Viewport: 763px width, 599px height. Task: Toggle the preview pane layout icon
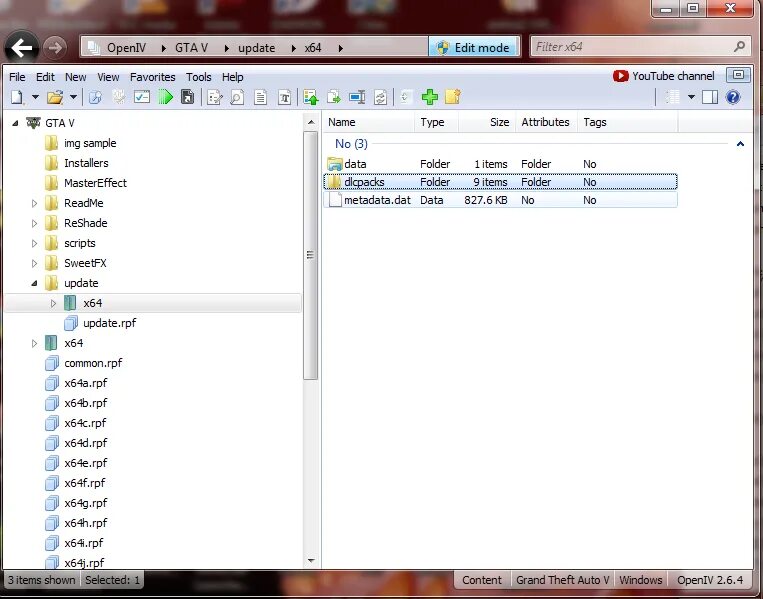710,97
